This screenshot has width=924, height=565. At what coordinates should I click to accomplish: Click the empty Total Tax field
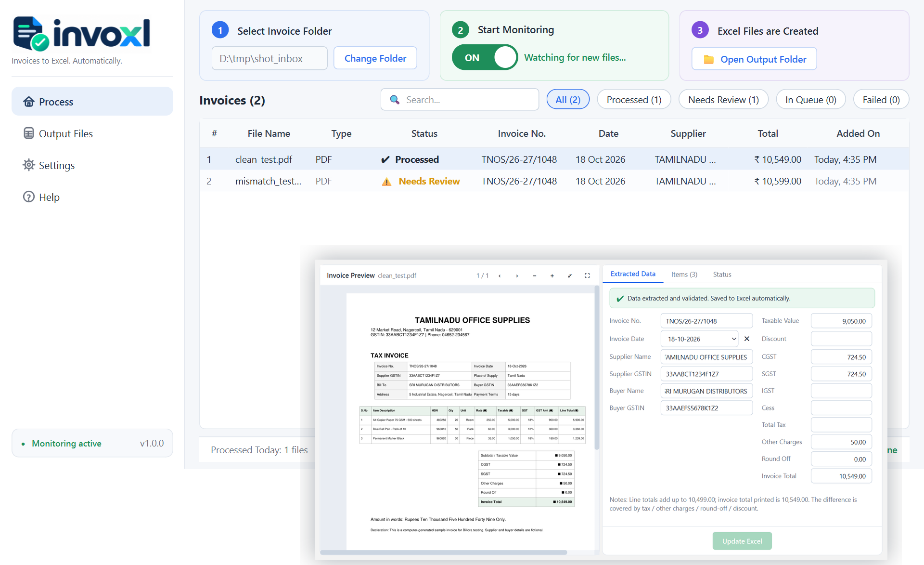click(841, 425)
